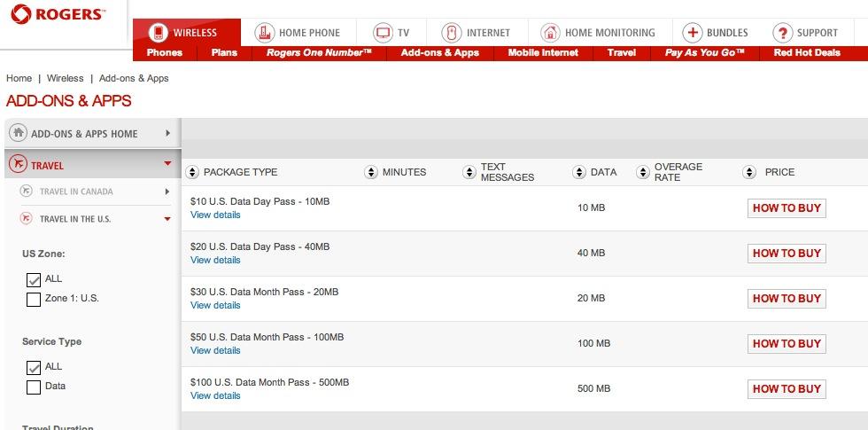Click the 100 MB data cell
Screen dimensions: 868x430
[x=593, y=344]
